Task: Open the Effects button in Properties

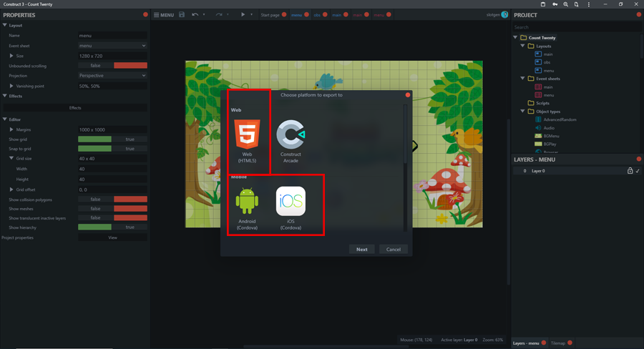Action: coord(75,107)
